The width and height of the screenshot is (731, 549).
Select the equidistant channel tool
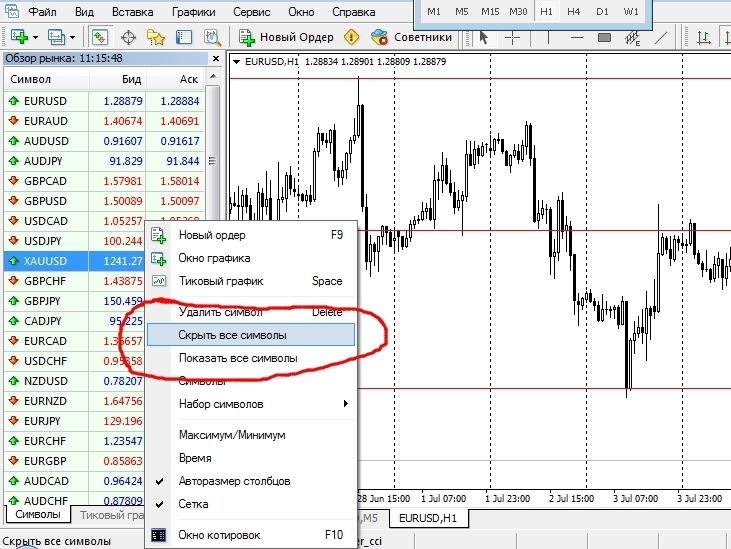tap(632, 37)
